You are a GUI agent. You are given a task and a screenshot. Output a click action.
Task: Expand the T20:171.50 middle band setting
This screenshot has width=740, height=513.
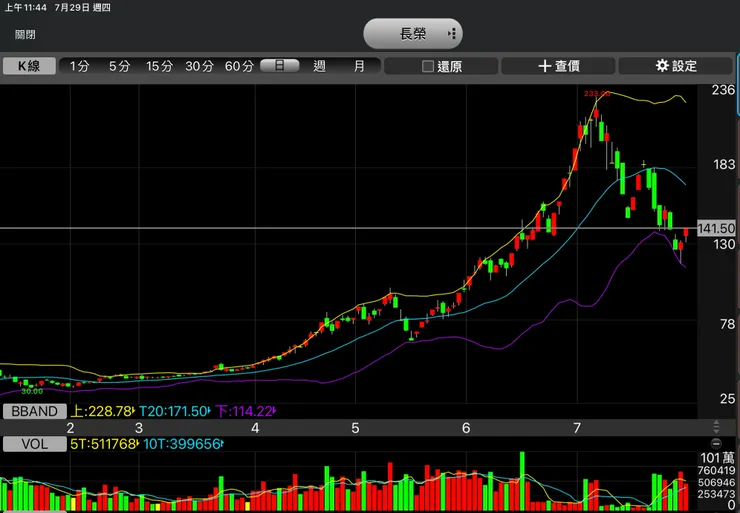click(175, 411)
